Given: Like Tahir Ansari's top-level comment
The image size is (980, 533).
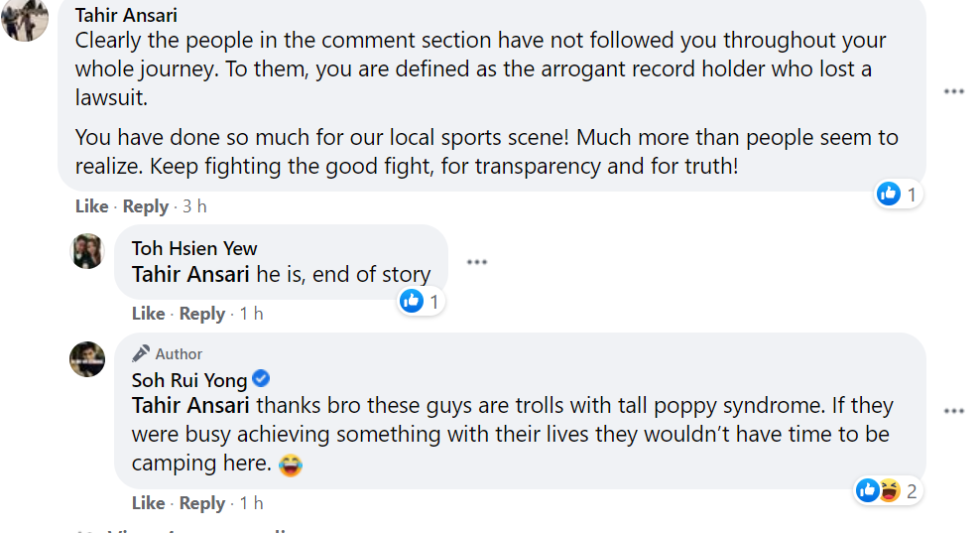Looking at the screenshot, I should [91, 206].
